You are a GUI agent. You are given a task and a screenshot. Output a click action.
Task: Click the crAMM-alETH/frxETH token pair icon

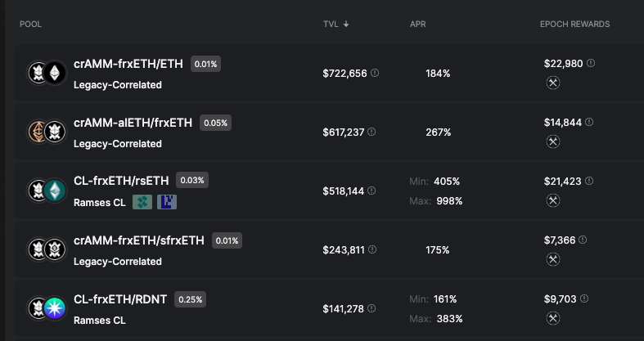(46, 132)
